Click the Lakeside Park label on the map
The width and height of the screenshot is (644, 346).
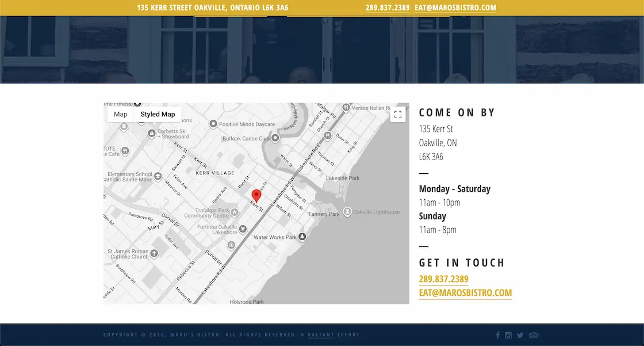coord(343,178)
